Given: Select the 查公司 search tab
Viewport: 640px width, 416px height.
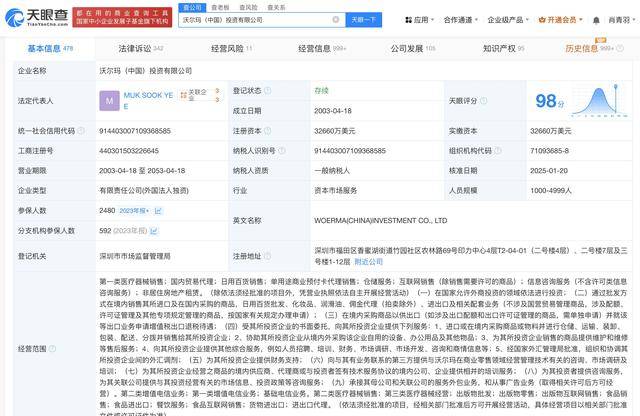Looking at the screenshot, I should point(192,7).
